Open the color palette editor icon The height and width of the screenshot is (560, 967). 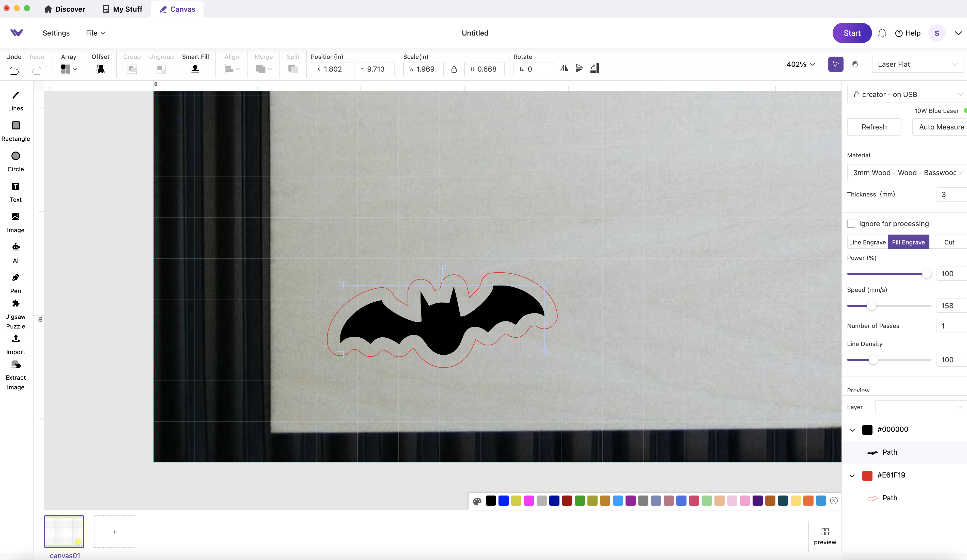coord(477,501)
